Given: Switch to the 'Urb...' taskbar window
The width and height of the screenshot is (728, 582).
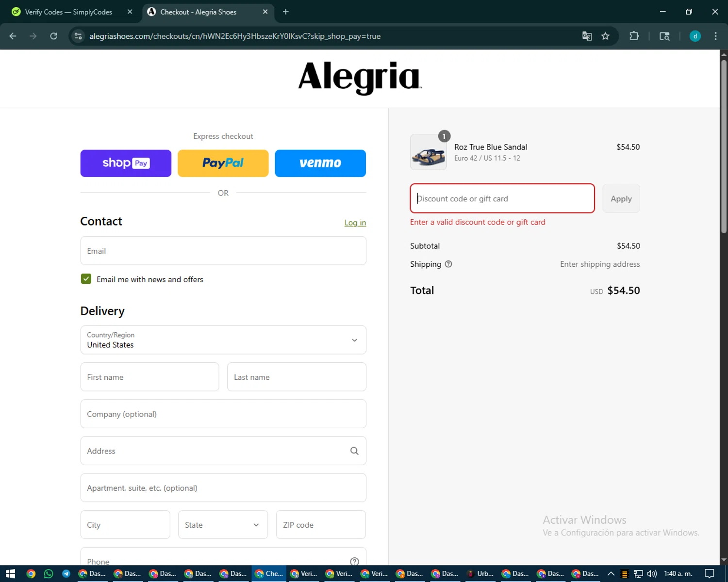Looking at the screenshot, I should coord(480,574).
